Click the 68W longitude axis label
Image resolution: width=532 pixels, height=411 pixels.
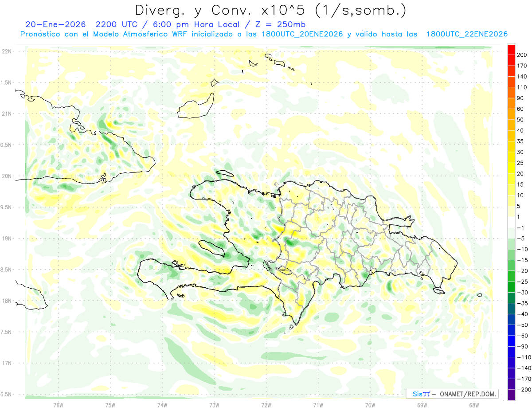[474, 404]
